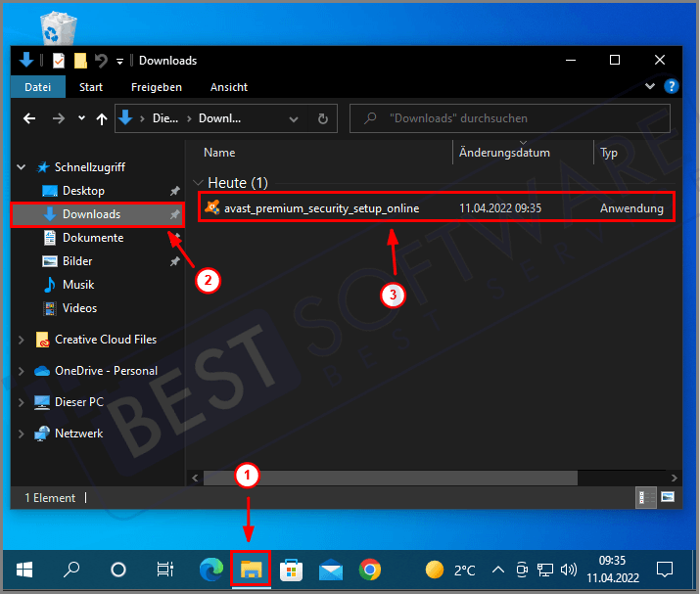Unpin Desktop using its pin icon

tap(174, 191)
